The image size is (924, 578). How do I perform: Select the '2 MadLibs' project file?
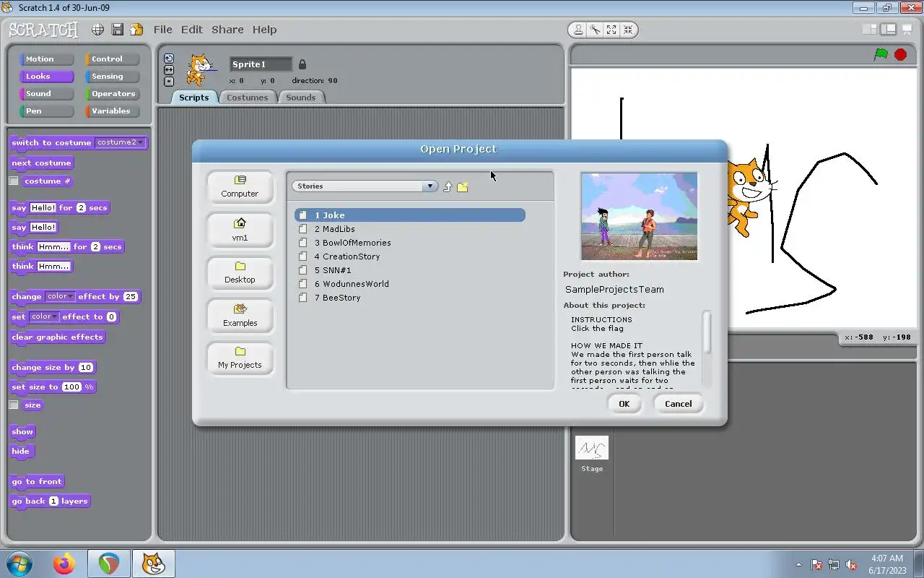[x=410, y=229]
